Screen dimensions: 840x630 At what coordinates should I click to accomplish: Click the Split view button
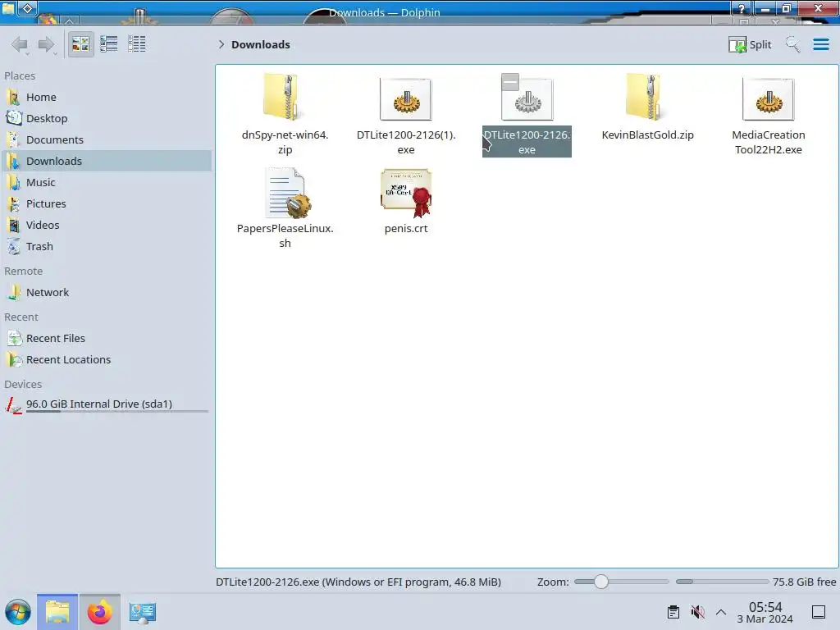click(x=750, y=44)
